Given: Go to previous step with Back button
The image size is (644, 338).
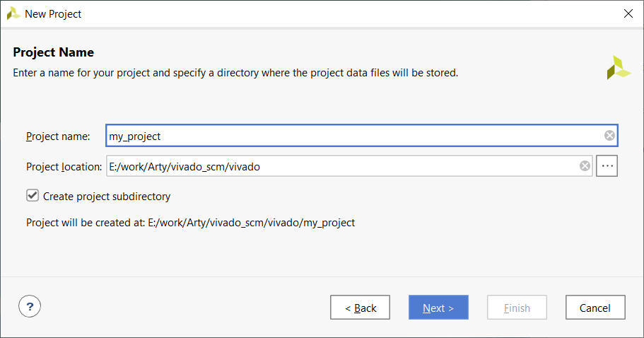Looking at the screenshot, I should coord(361,307).
